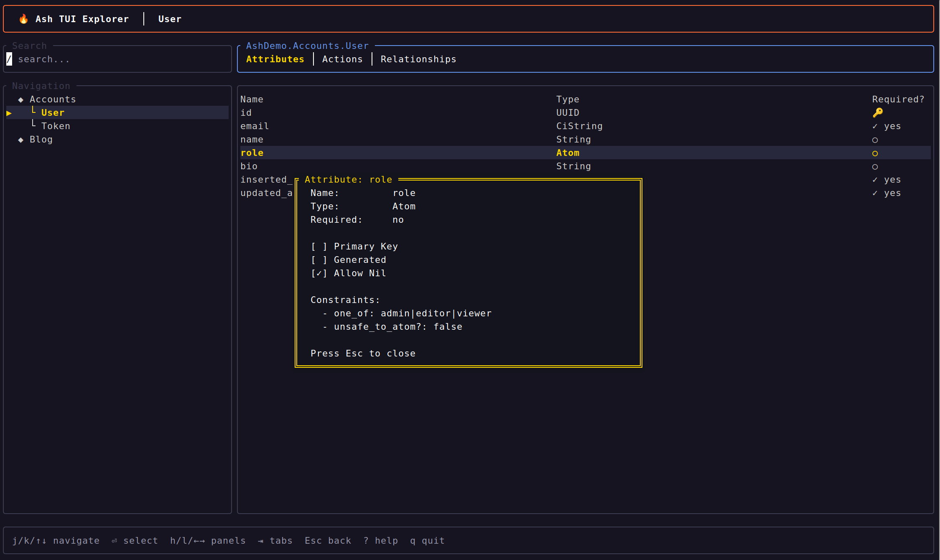
Task: Click the '? help' footer hint
Action: pyautogui.click(x=380, y=541)
